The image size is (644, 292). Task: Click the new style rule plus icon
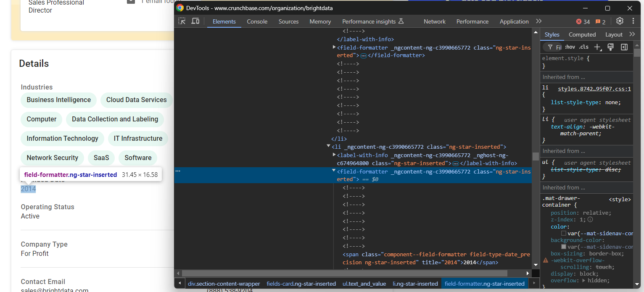[597, 47]
